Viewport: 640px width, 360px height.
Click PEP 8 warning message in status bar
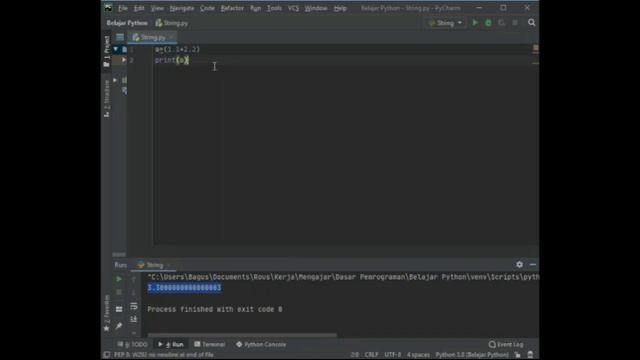coord(164,355)
